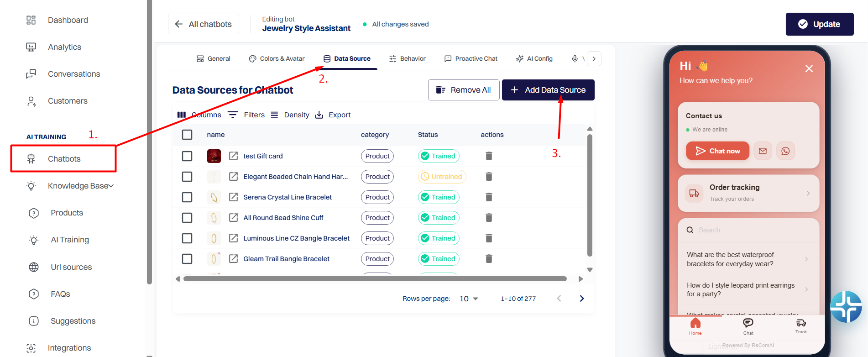Open the Behavior tab
Image resolution: width=868 pixels, height=357 pixels.
[x=407, y=58]
